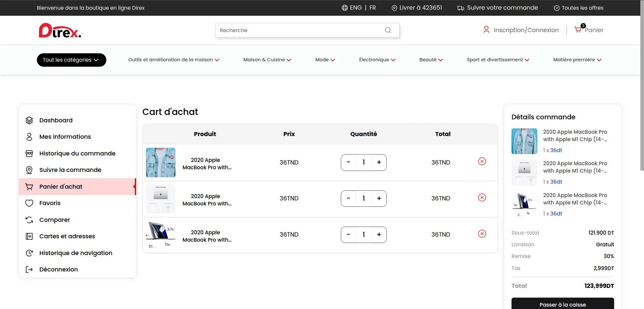Viewport: 644px width, 309px height.
Task: Delete the third cart item
Action: (482, 234)
